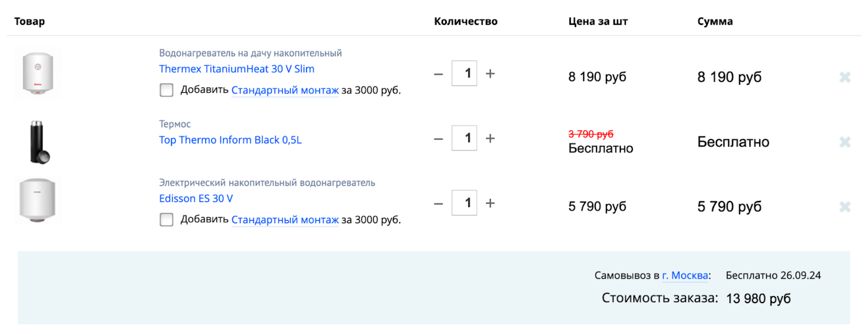868x327 pixels.
Task: Open the Edisson ES 30 V product link
Action: coord(196,198)
